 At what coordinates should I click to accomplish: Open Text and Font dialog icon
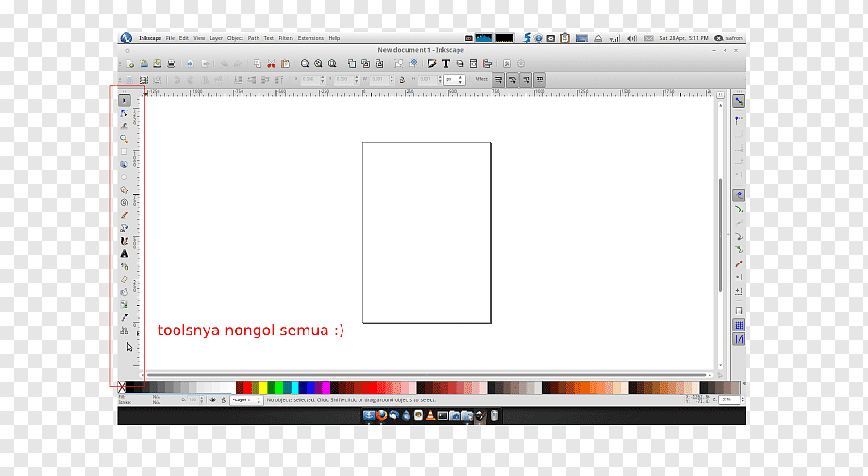(445, 64)
